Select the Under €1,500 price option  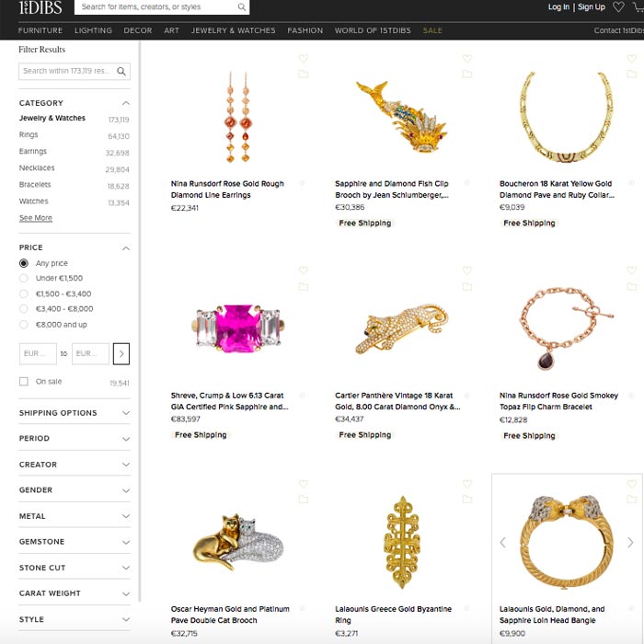pyautogui.click(x=24, y=278)
